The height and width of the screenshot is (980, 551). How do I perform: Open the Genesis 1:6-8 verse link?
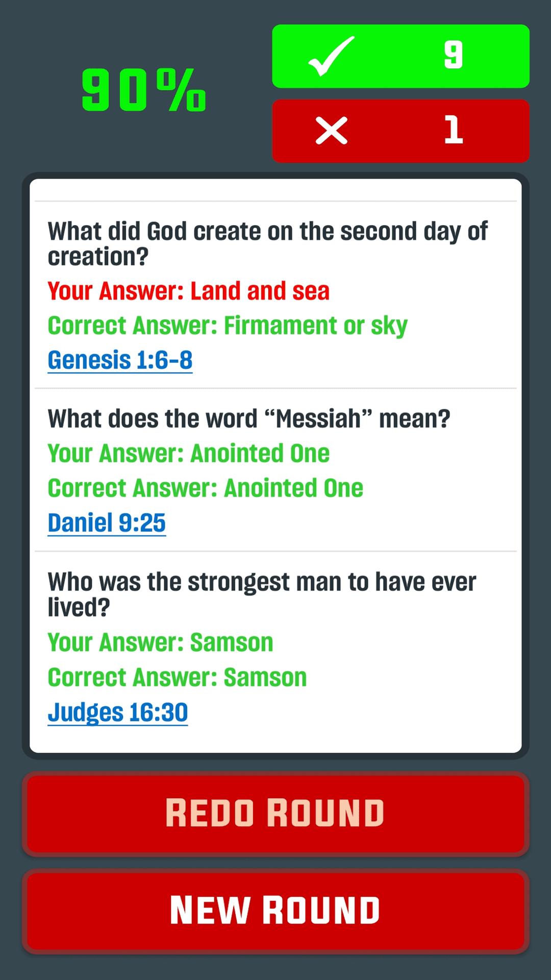tap(120, 360)
